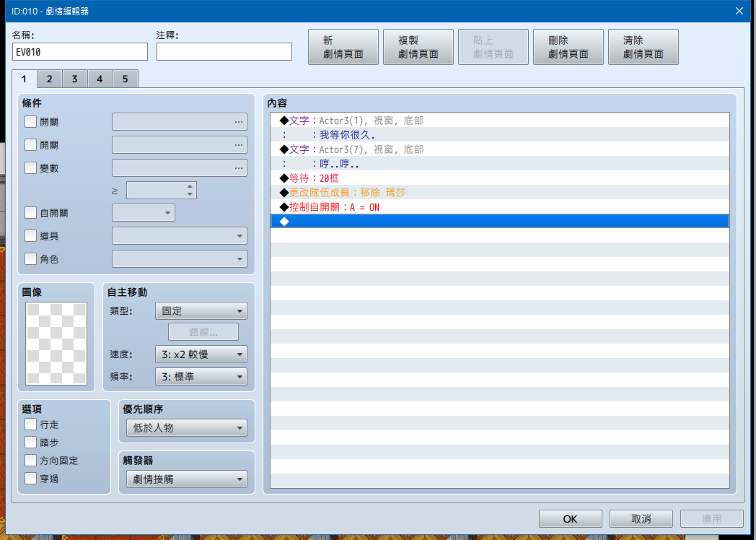Open the 圖像 picker thumbnail
The image size is (756, 540).
pos(56,344)
